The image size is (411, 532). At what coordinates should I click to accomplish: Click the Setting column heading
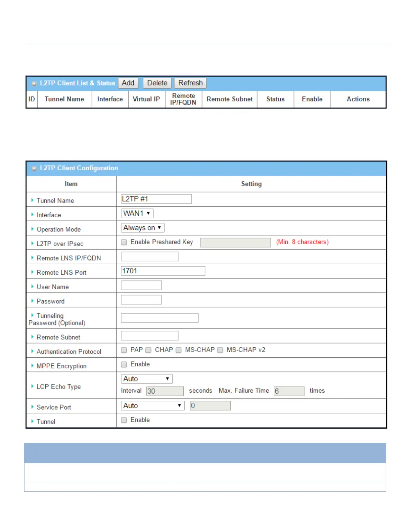pos(251,184)
